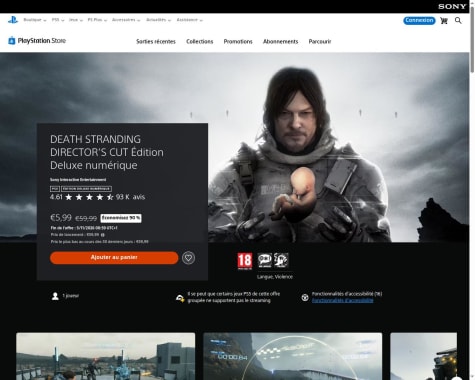Click the streaming support notice text
This screenshot has height=380, width=475.
pos(234,297)
